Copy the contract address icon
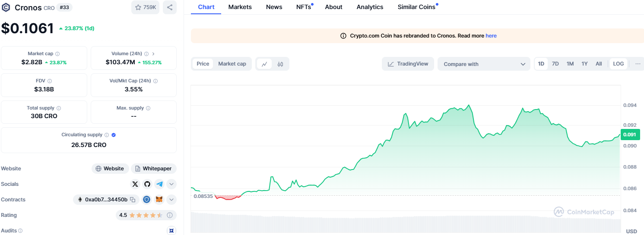The image size is (644, 235). coord(133,200)
